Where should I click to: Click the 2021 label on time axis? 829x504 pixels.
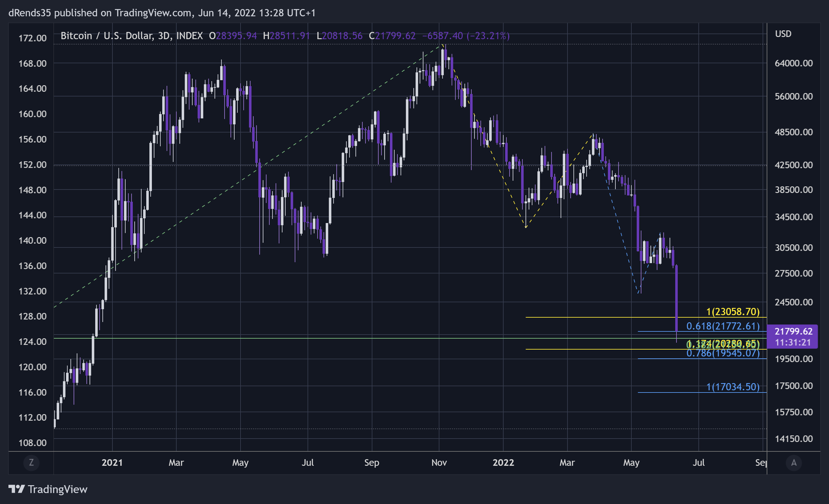tap(112, 463)
